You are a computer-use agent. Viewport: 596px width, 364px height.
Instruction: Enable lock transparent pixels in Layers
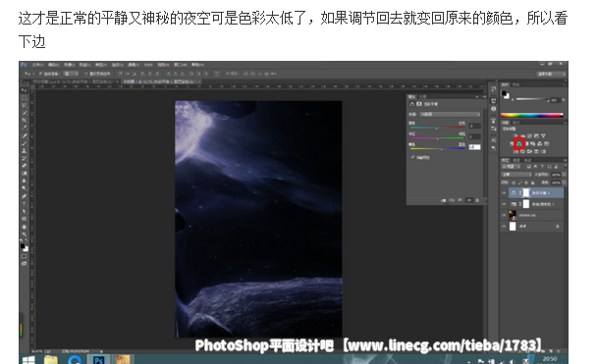tap(514, 182)
